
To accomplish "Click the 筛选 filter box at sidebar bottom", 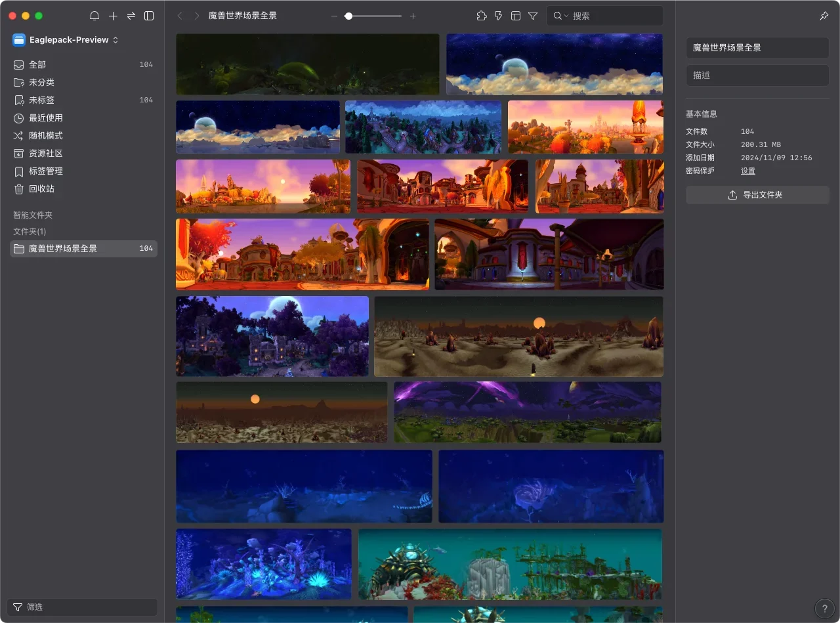I will click(x=82, y=607).
